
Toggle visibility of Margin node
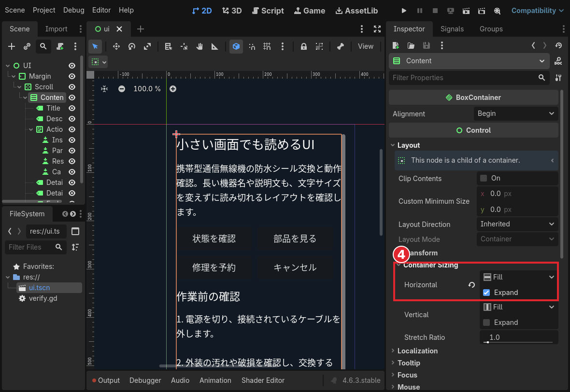[x=72, y=76]
